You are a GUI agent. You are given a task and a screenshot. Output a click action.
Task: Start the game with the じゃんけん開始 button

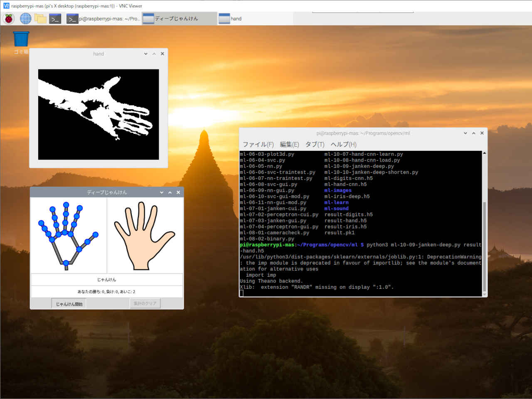click(69, 303)
